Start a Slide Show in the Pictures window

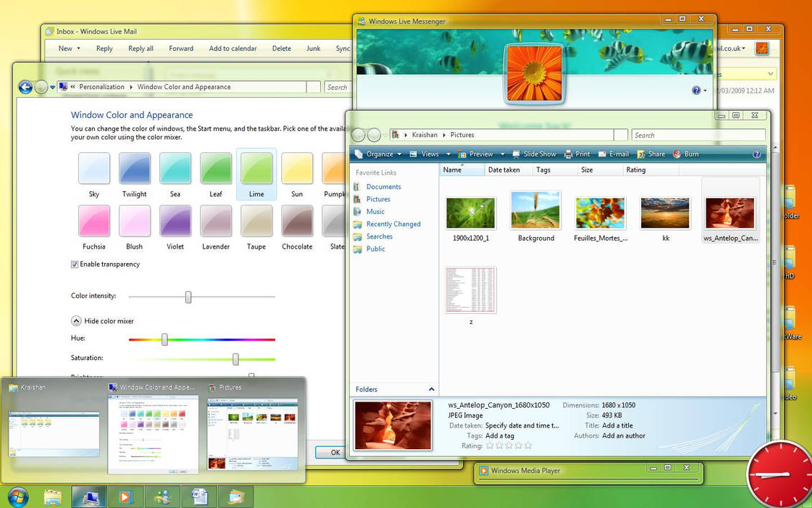534,154
